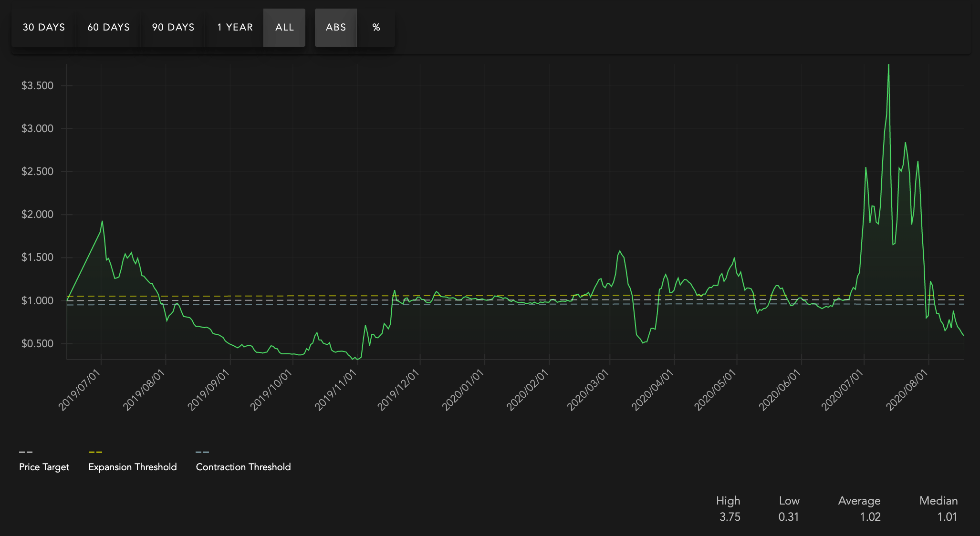
Task: Select the 30 DAYS range button
Action: [x=43, y=28]
